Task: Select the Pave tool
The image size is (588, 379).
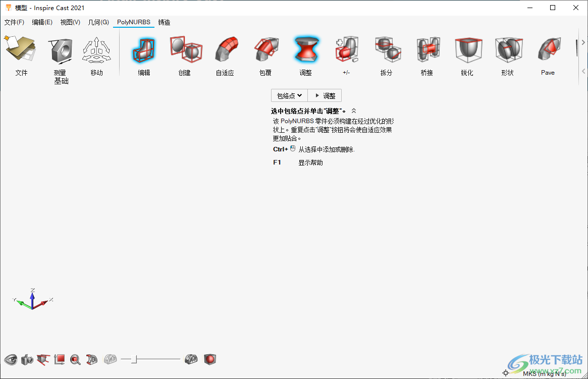Action: tap(549, 49)
